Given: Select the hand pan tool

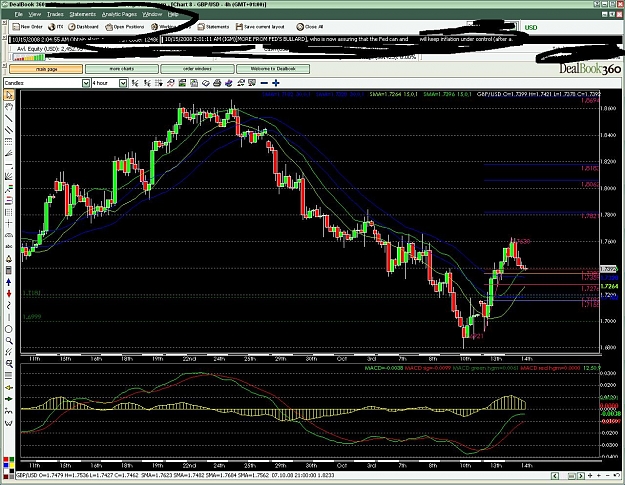Looking at the screenshot, I should click(9, 107).
